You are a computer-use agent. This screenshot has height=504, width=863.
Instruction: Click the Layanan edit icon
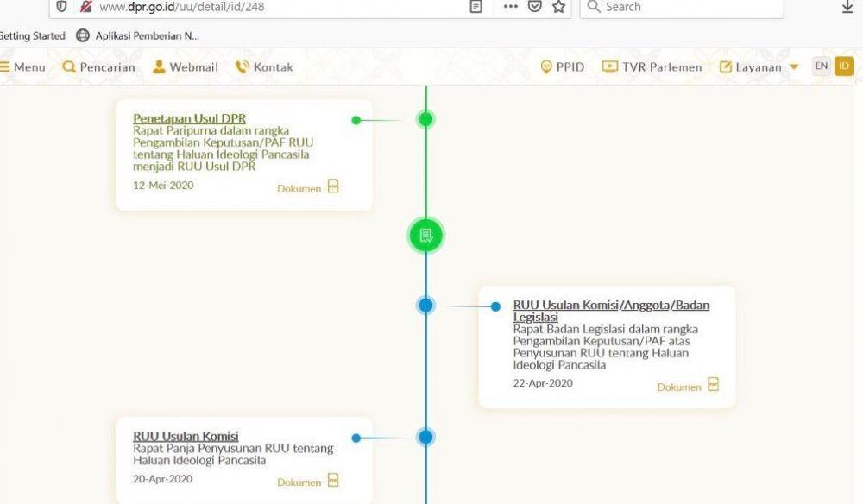point(726,67)
